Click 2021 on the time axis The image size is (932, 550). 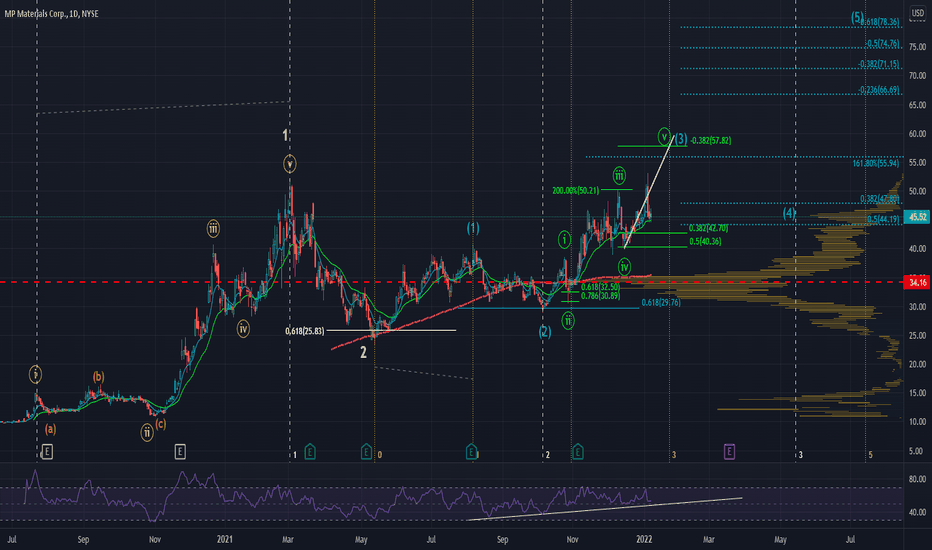(x=225, y=539)
